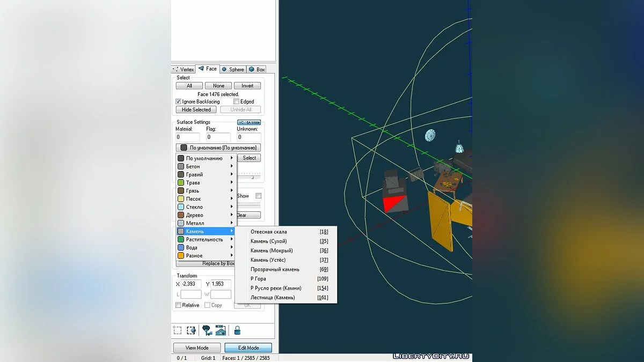Click the VC / SA Mode badge
The height and width of the screenshot is (362, 644).
click(249, 122)
